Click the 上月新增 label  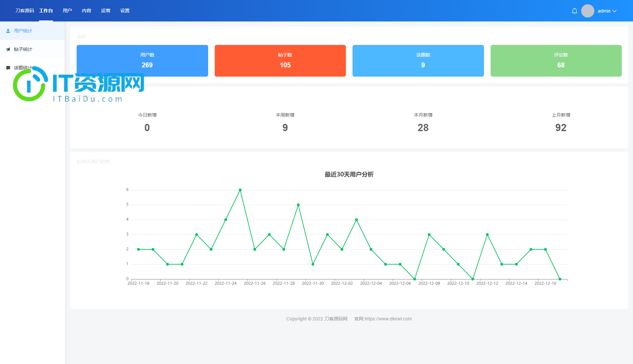click(x=561, y=115)
